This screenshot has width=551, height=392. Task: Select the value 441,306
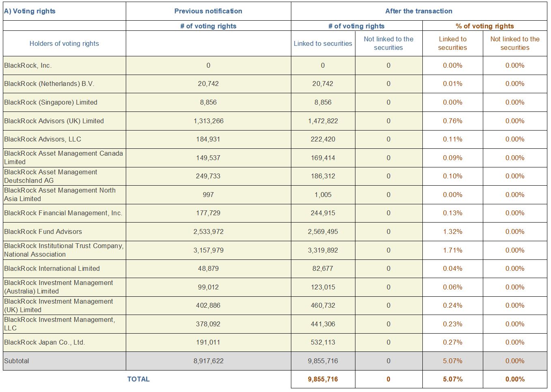pos(323,324)
